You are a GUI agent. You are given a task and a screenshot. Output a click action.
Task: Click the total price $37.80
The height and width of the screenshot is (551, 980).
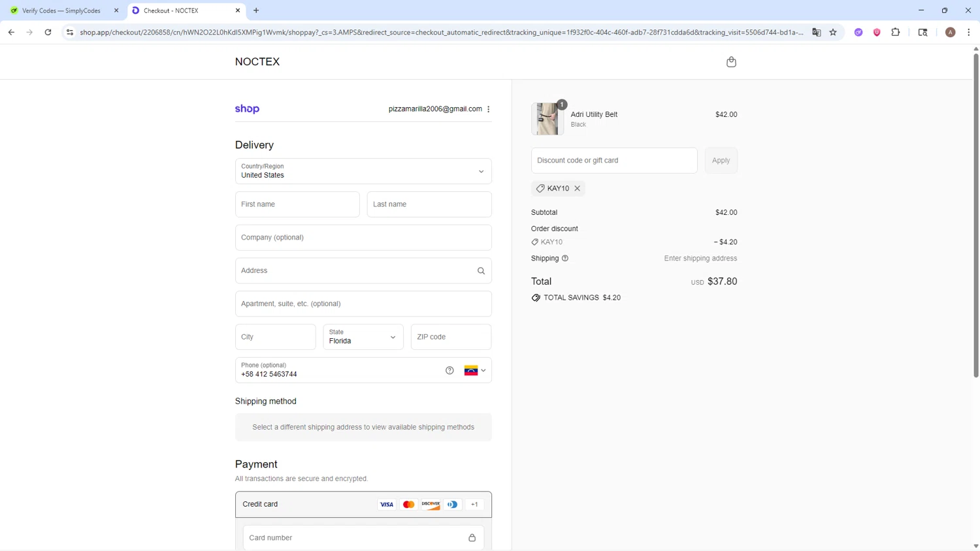coord(723,281)
